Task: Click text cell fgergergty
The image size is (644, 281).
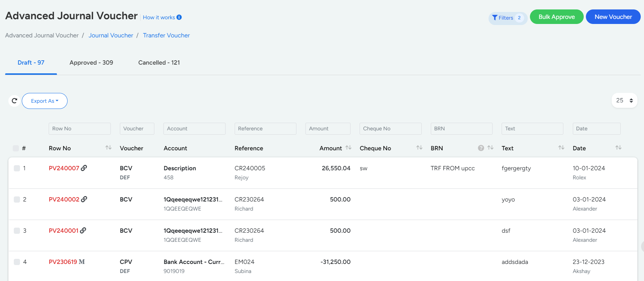Action: (x=516, y=168)
